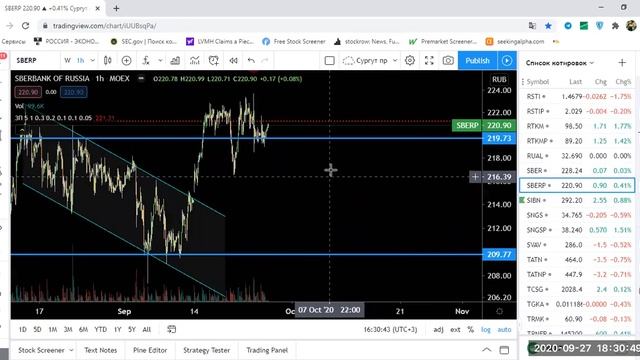The width and height of the screenshot is (640, 360).
Task: Open the Text Notes tab
Action: (100, 350)
